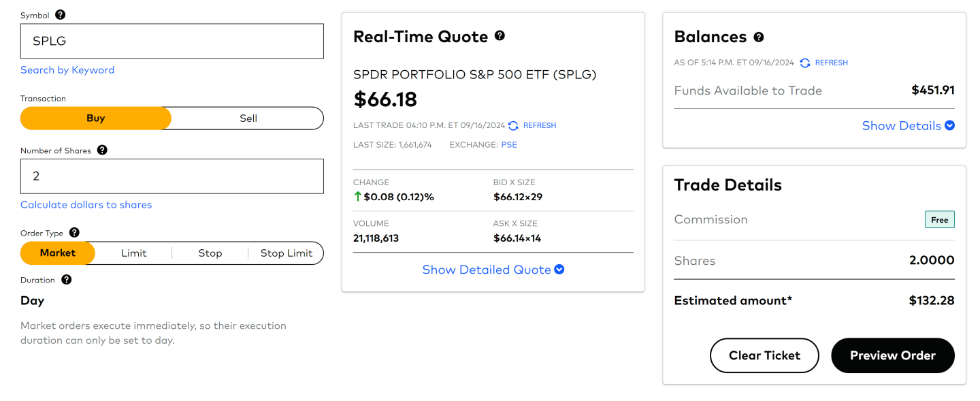The image size is (980, 401).
Task: Click the Duration help question mark icon
Action: 66,279
